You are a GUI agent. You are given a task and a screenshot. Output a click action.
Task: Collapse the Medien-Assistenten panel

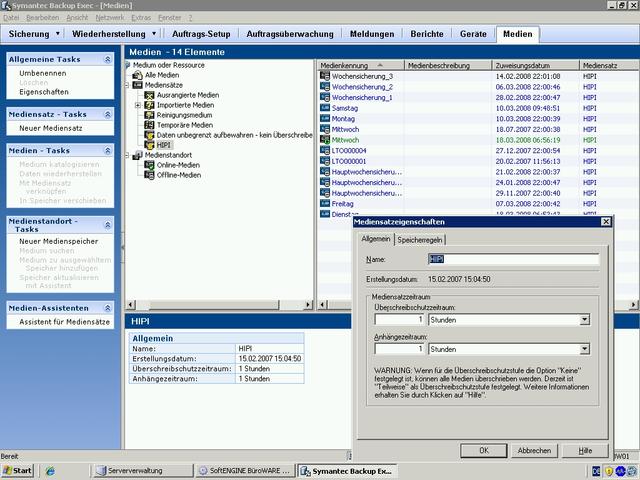click(x=107, y=308)
